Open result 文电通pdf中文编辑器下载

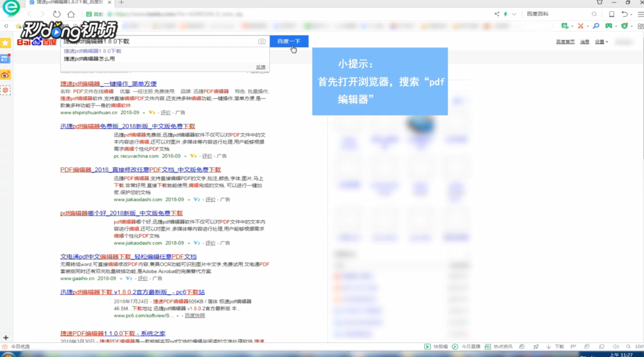[128, 257]
